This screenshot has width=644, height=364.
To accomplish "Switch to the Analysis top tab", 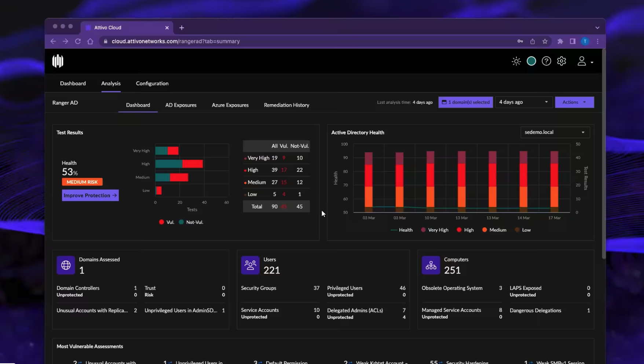I will [111, 84].
